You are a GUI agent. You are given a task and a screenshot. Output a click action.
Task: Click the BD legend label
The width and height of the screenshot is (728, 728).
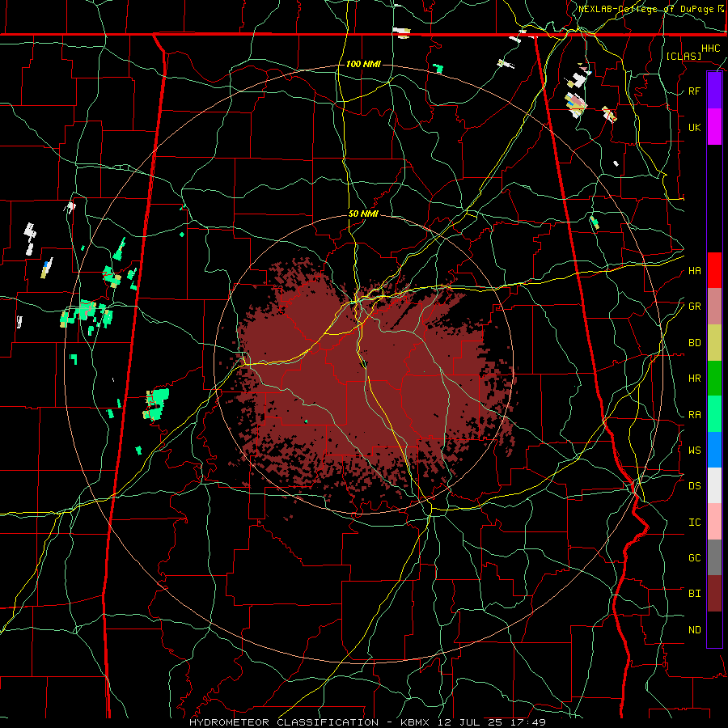[695, 343]
